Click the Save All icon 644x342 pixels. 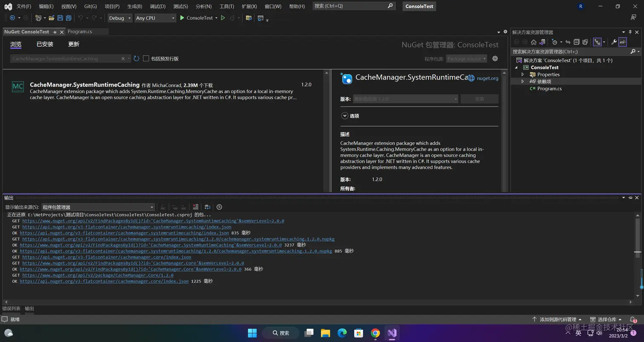pos(69,18)
